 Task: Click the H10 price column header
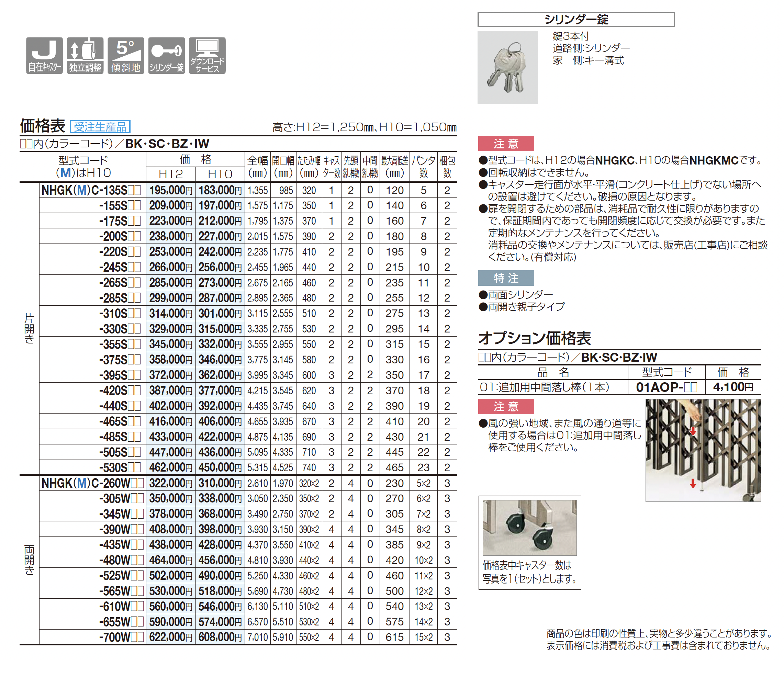click(220, 174)
